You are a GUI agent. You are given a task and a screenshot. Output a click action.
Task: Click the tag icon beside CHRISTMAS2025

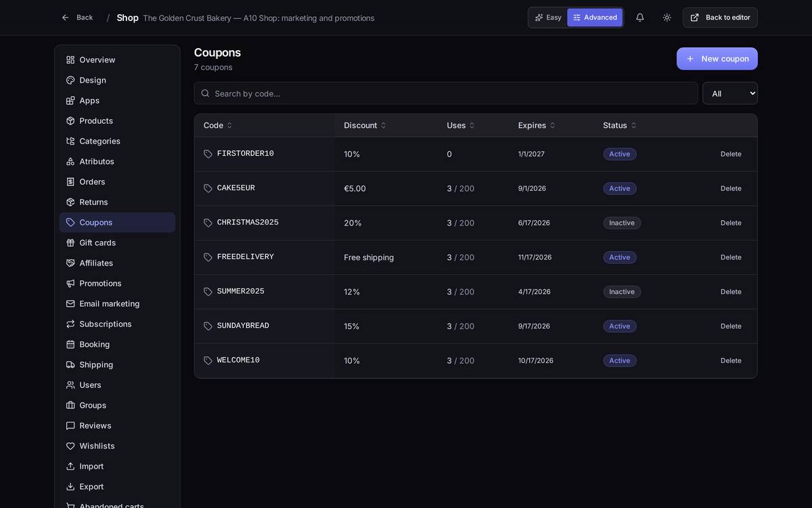[208, 223]
